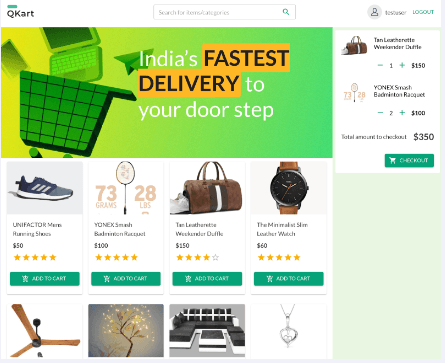The width and height of the screenshot is (445, 363).
Task: Increase Tan Leatherette Duffle quantity with plus
Action: tap(402, 65)
